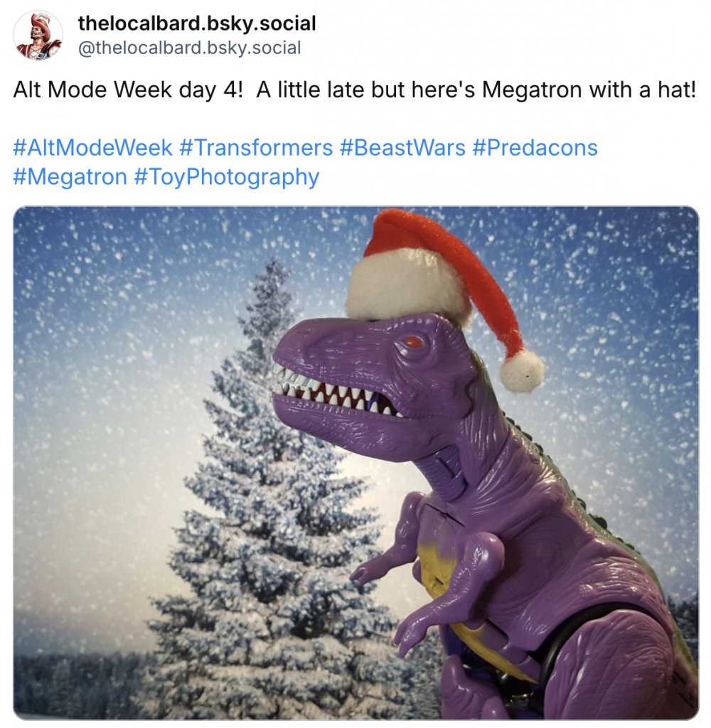The image size is (711, 728).
Task: Open thelocalbard profile avatar
Action: (38, 36)
